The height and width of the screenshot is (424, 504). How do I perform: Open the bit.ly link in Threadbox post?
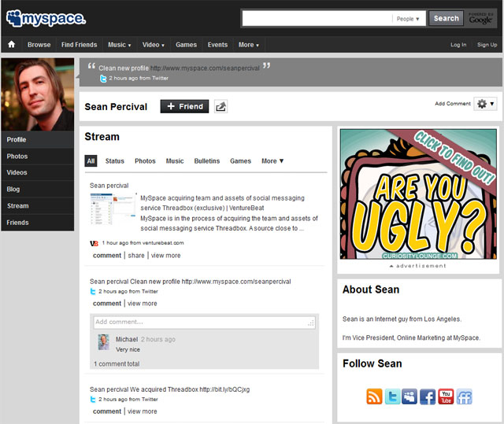click(224, 389)
